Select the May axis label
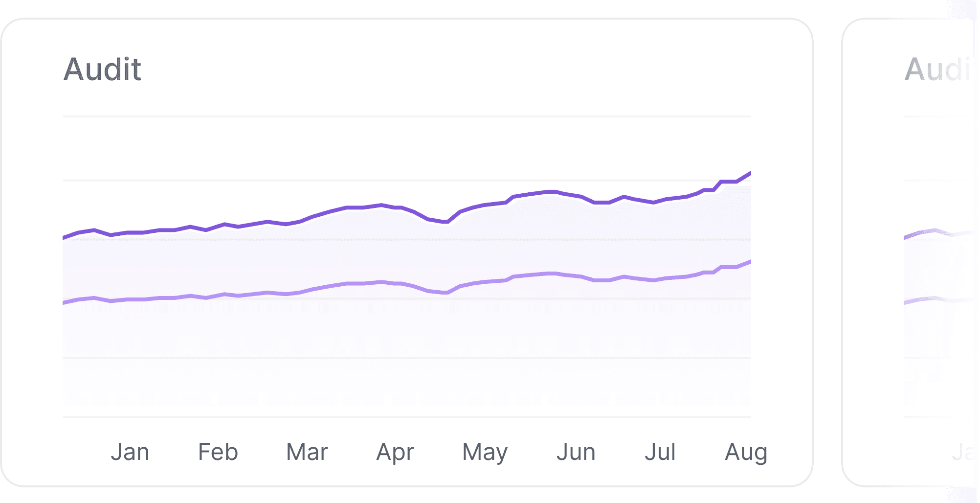 [485, 453]
